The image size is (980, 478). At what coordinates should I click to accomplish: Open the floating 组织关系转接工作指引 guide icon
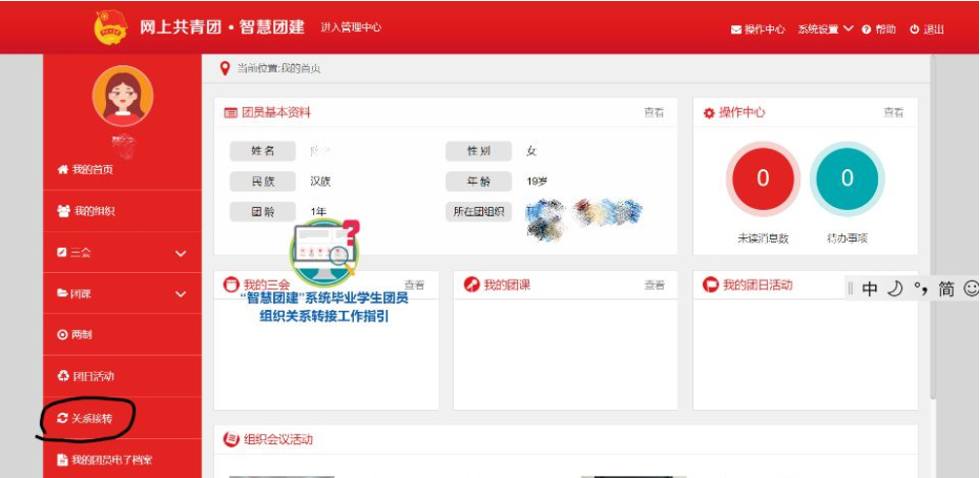[324, 253]
